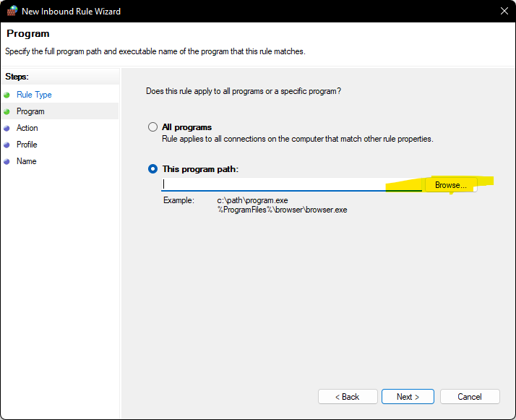
Task: Select the Program step in sidebar
Action: (x=30, y=111)
